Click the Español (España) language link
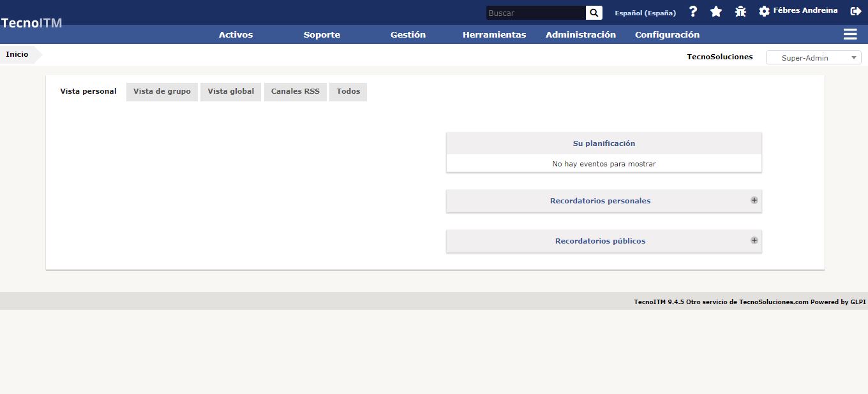 [645, 13]
